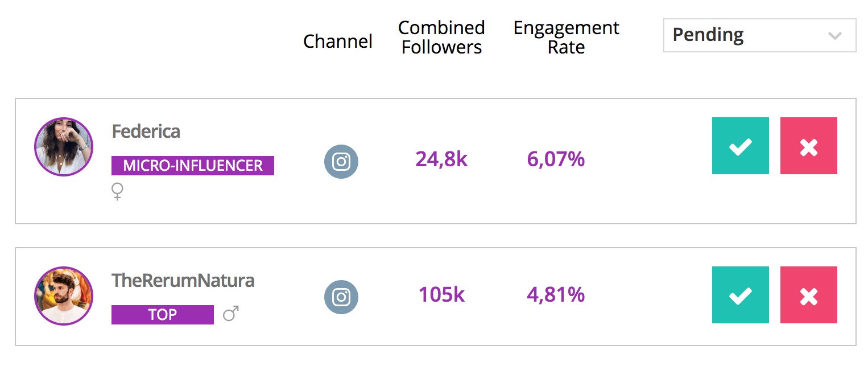The width and height of the screenshot is (868, 370).
Task: Open the Federica profile name link
Action: coord(146,131)
